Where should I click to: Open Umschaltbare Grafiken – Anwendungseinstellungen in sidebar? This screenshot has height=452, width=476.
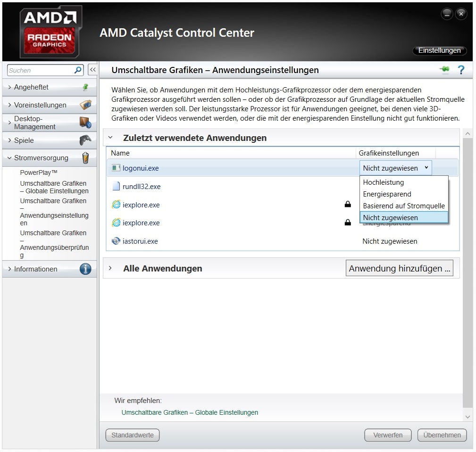coord(54,212)
